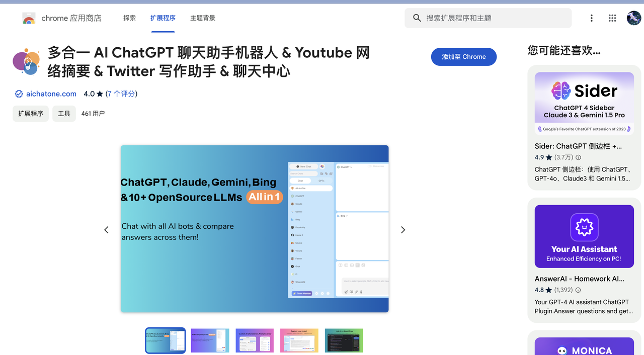Screen dimensions: 644x355
Task: Click the Sider description starting ChatGPT 侧边栏：使用
Action: (584, 174)
